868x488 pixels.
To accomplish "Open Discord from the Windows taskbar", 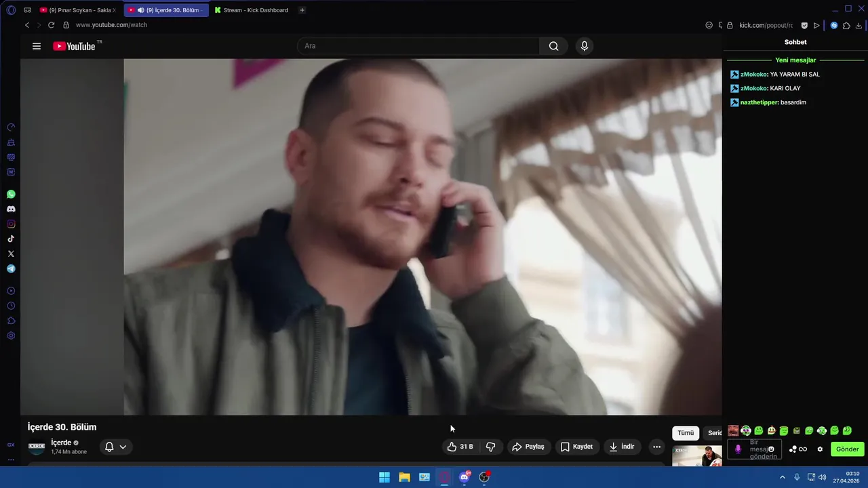I will tap(465, 477).
